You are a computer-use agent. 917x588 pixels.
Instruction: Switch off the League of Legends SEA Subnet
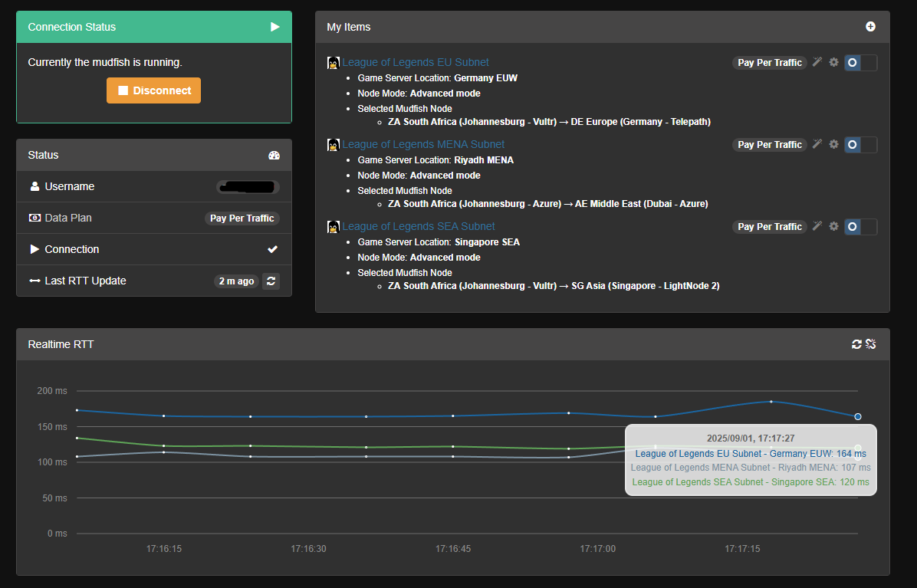coord(860,227)
